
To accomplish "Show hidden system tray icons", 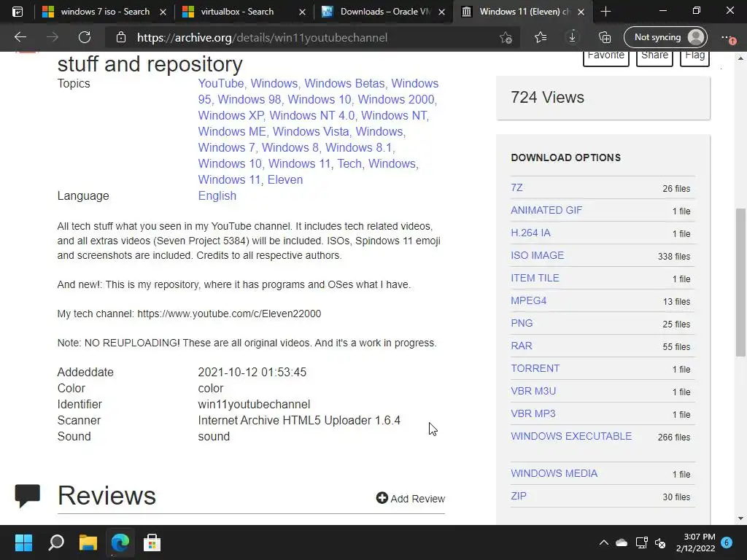I will coord(603,542).
